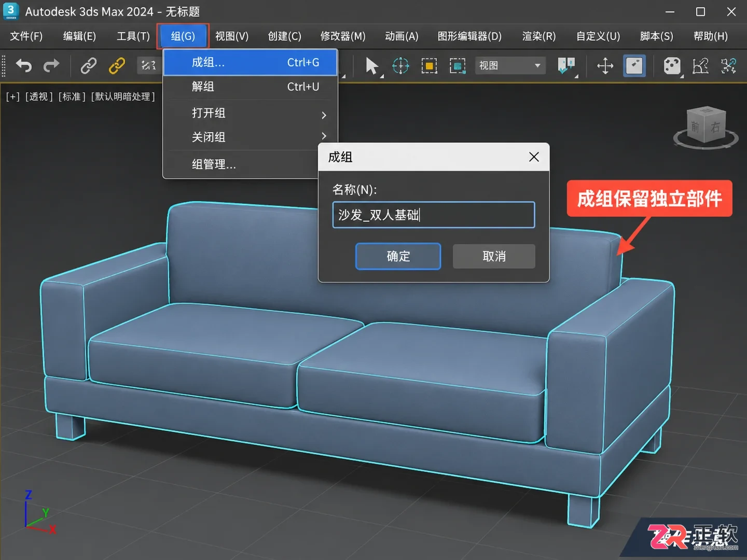
Task: Toggle the Percent Snap icon
Action: 728,66
